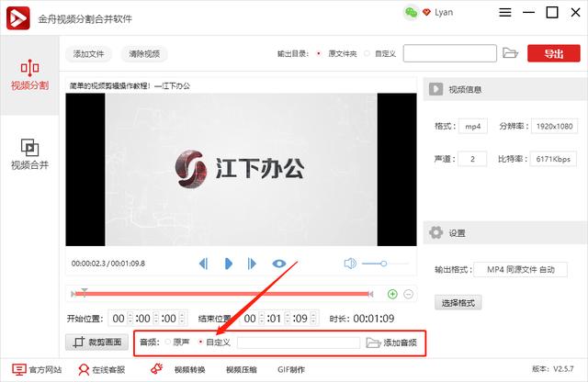Adjust the volume slider handle
Image resolution: width=588 pixels, height=382 pixels.
pyautogui.click(x=383, y=264)
